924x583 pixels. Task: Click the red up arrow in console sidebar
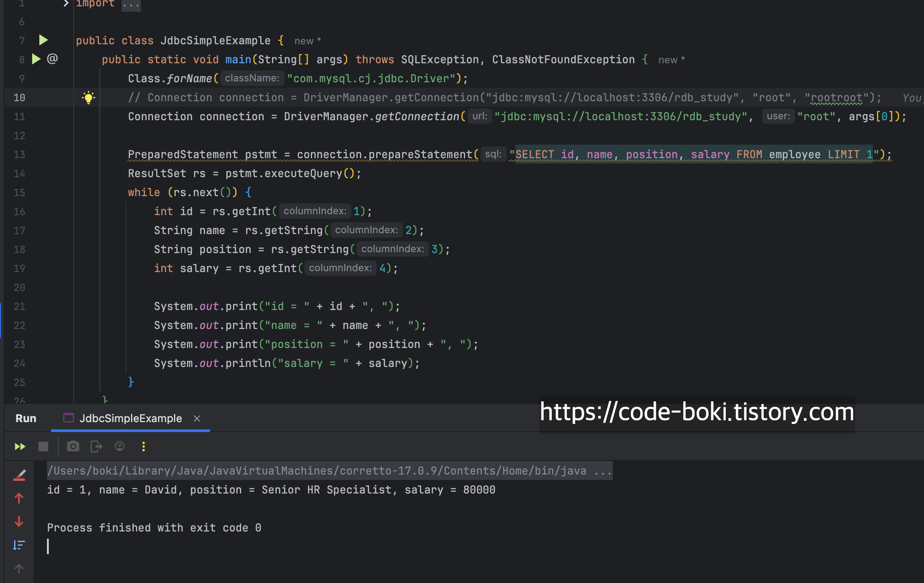[19, 498]
